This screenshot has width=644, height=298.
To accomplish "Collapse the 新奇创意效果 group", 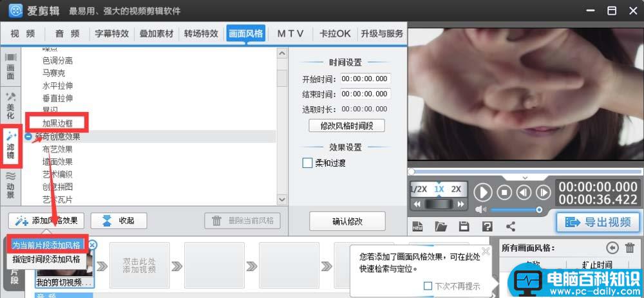I will click(x=28, y=136).
